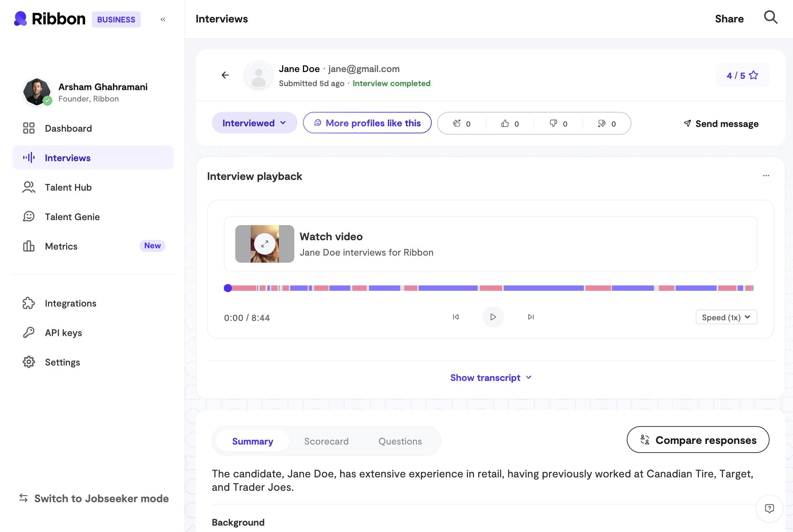Collapse the sidebar with double chevron
Image resolution: width=793 pixels, height=532 pixels.
[163, 19]
